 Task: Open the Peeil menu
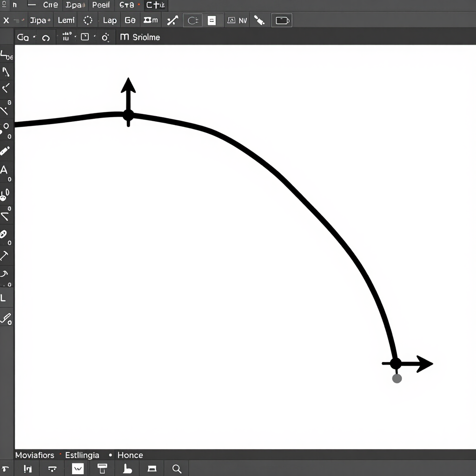click(x=101, y=5)
